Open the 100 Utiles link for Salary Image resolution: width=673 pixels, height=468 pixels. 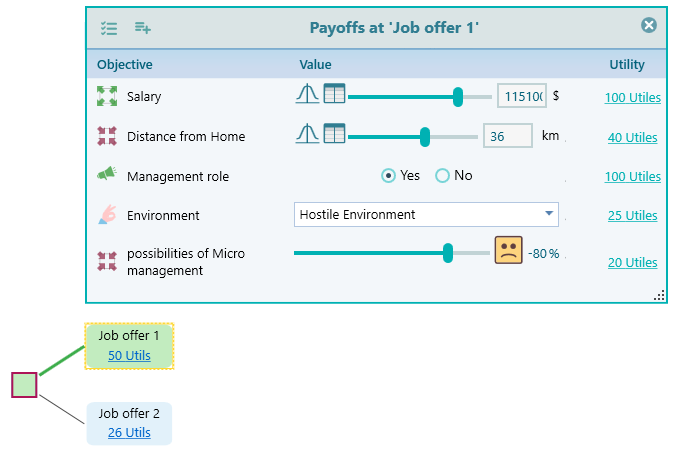tap(632, 98)
